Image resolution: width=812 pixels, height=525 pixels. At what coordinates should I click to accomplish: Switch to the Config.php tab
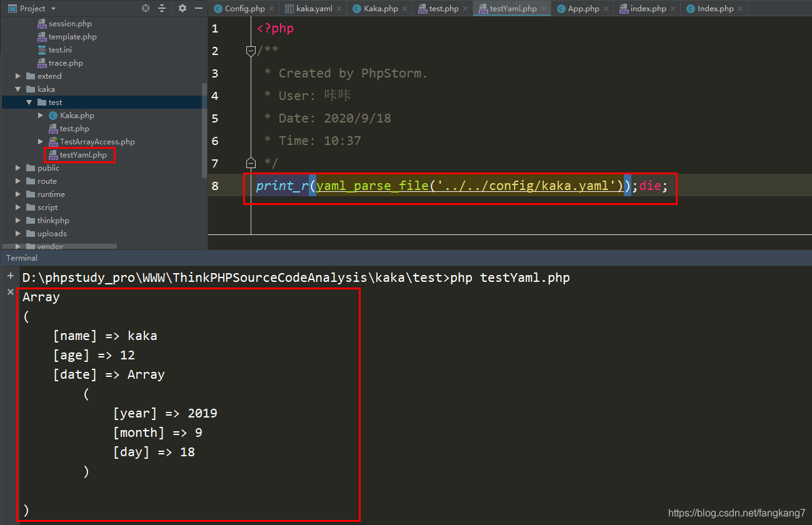coord(240,9)
